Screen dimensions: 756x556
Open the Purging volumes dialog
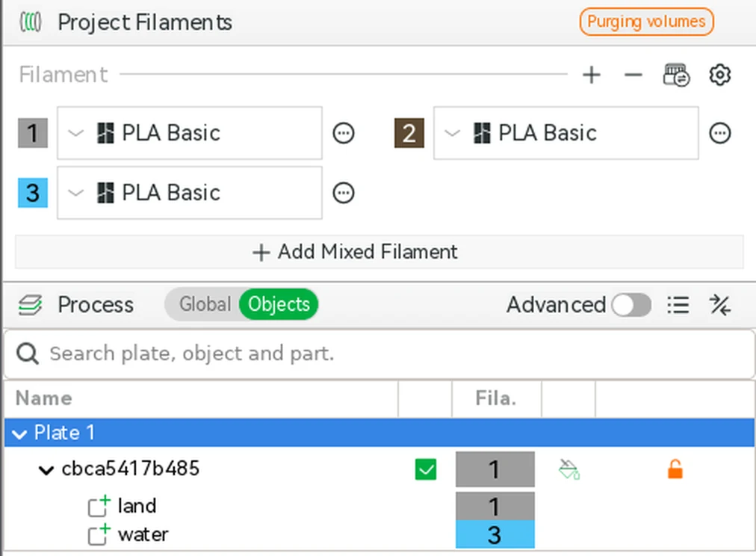646,22
